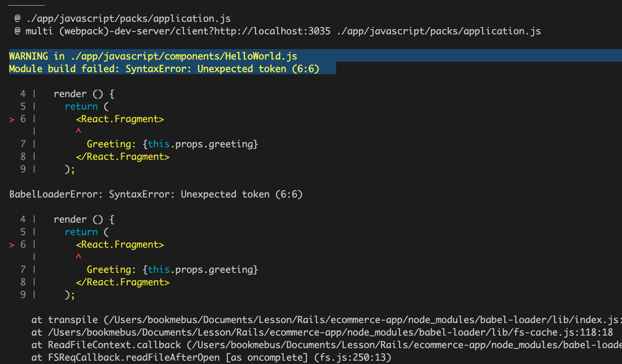Click opening "<React.Fragment>" tag under Module build failed
Screen dimensions: 622x364
(120, 119)
